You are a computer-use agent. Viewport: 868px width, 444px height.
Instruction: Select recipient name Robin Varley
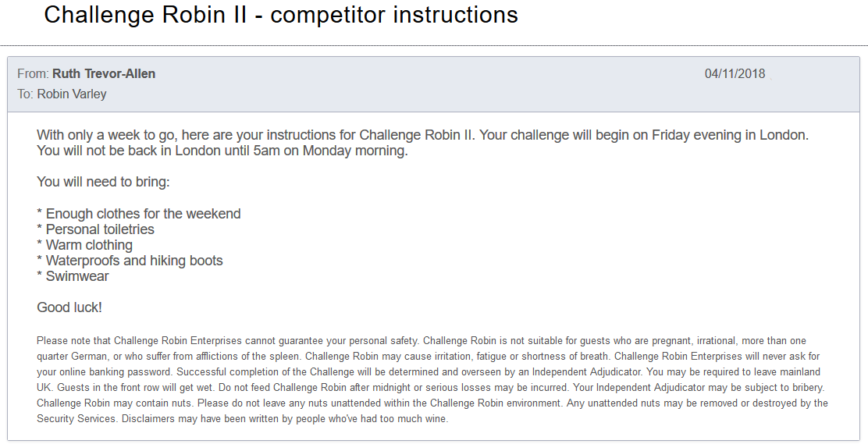[72, 94]
